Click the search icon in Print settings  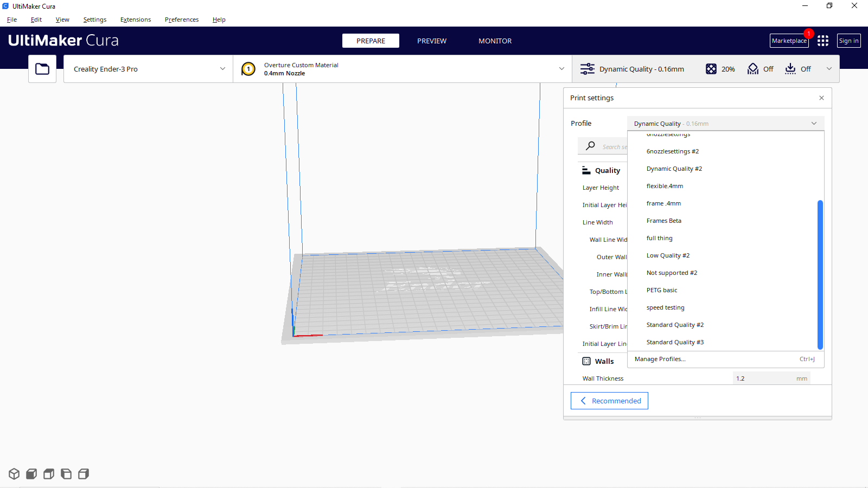coord(590,146)
